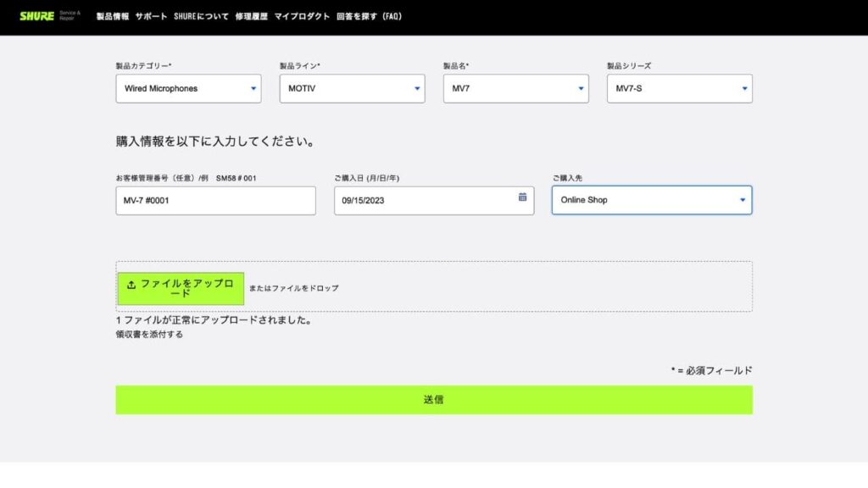The image size is (868, 488).
Task: Click the お客様管理番号 field containing MV-7 #0001
Action: click(215, 201)
